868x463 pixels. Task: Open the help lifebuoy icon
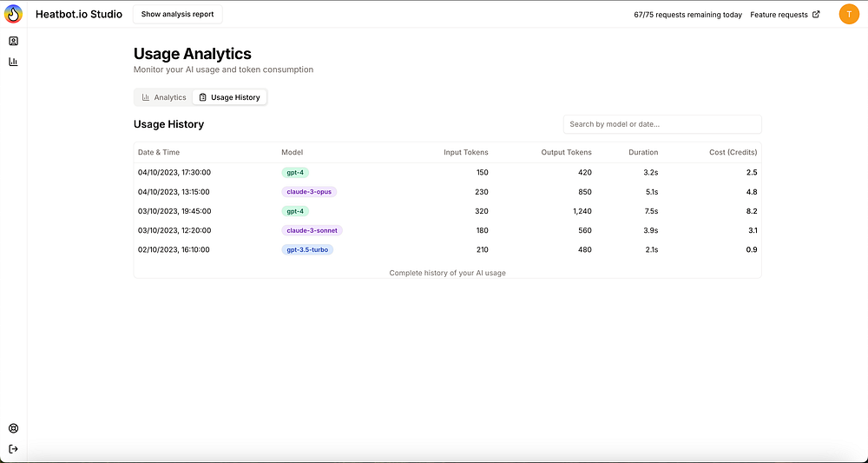(13, 428)
